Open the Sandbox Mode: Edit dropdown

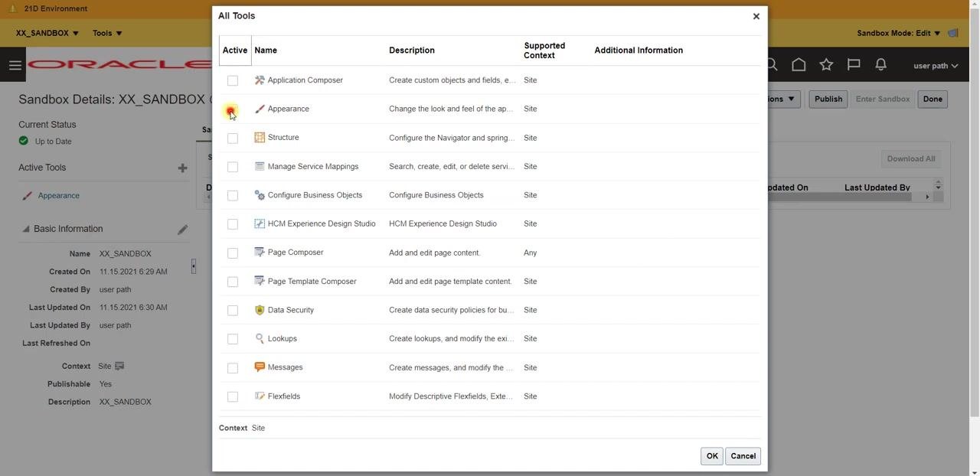[x=898, y=33]
